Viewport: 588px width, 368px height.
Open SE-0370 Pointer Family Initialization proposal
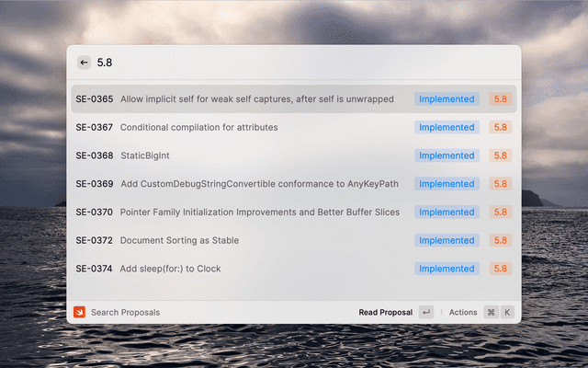click(260, 213)
